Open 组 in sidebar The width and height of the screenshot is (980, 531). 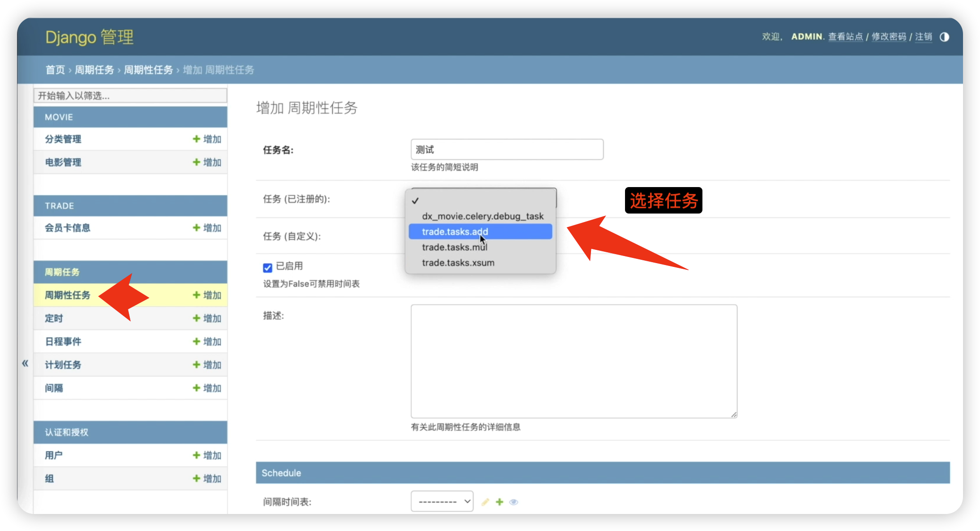pyautogui.click(x=50, y=478)
